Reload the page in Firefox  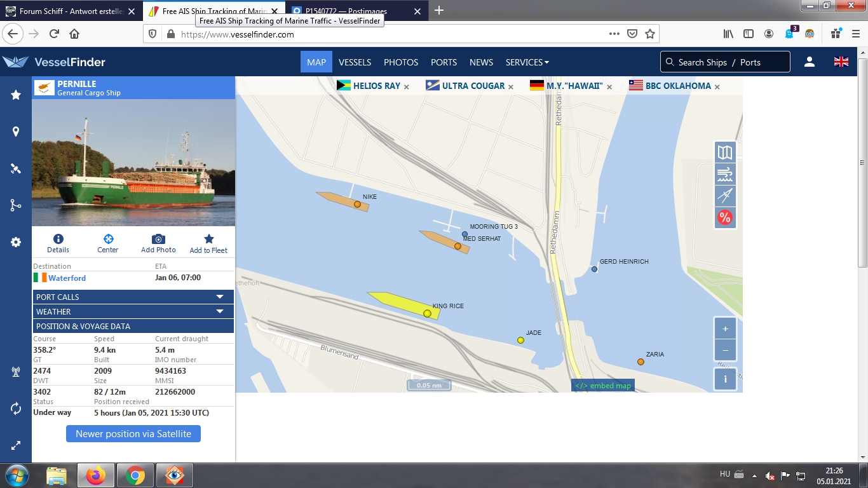coord(54,34)
